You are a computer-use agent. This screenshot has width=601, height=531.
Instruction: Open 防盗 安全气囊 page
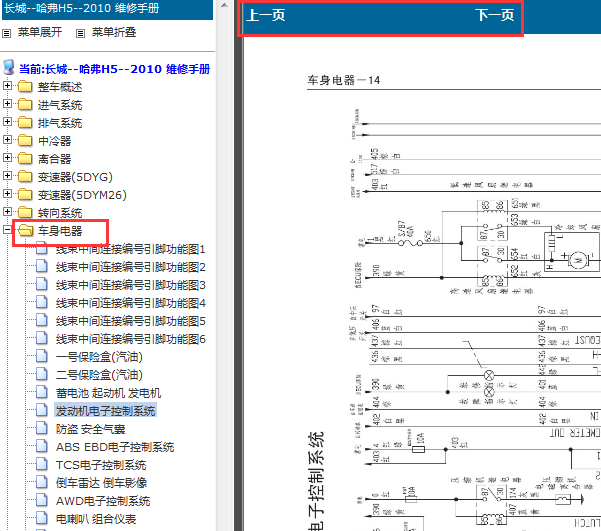click(x=90, y=429)
